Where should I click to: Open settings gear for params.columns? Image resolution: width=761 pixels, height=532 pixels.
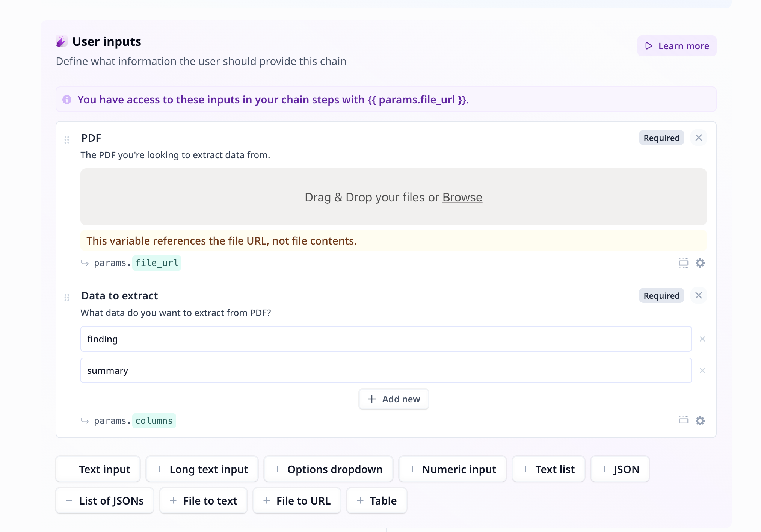[700, 421]
